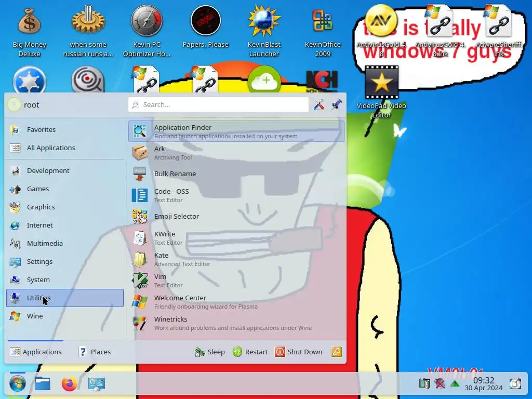Click the lock/key session icon
Image resolution: width=532 pixels, height=399 pixels.
tap(337, 352)
